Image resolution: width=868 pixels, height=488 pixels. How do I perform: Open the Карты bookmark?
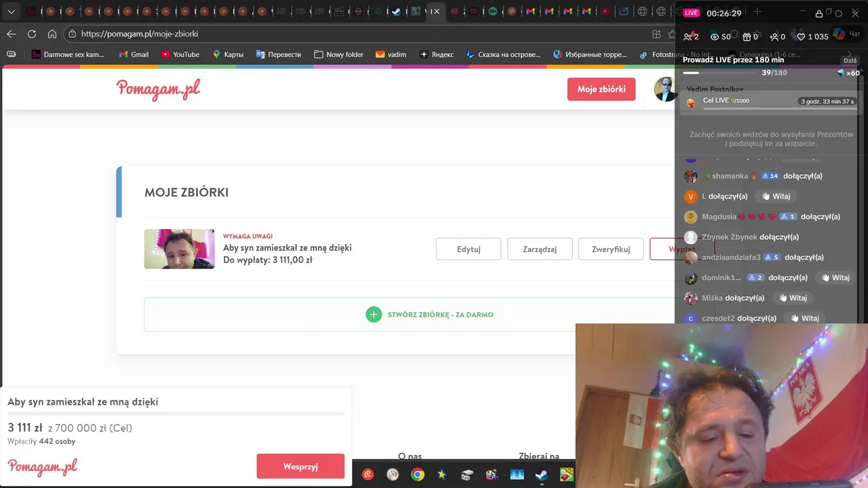coord(228,54)
